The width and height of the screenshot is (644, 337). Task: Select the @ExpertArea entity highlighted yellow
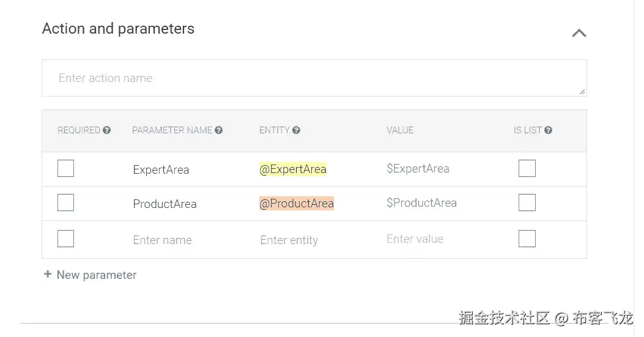(x=293, y=169)
